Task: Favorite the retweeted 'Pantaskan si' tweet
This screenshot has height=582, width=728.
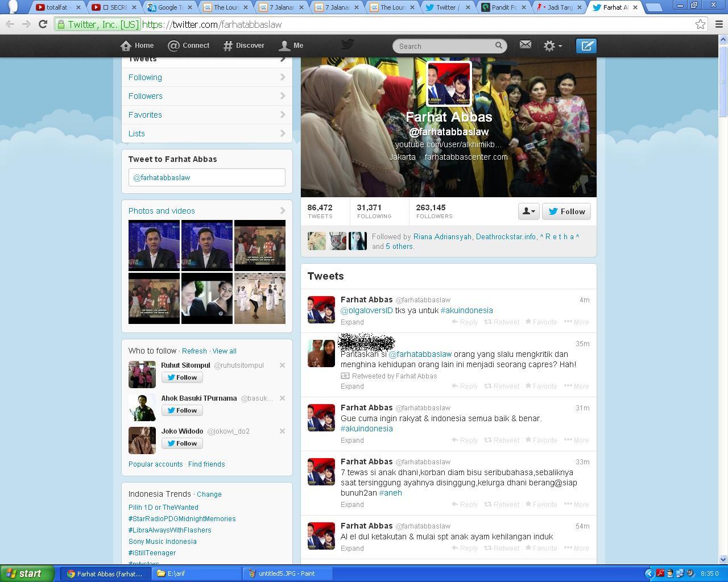Action: pyautogui.click(x=541, y=386)
